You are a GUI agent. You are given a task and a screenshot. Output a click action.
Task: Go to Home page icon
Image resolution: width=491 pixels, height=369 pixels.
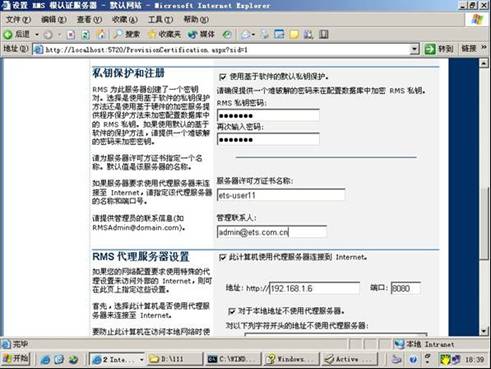pyautogui.click(x=100, y=34)
